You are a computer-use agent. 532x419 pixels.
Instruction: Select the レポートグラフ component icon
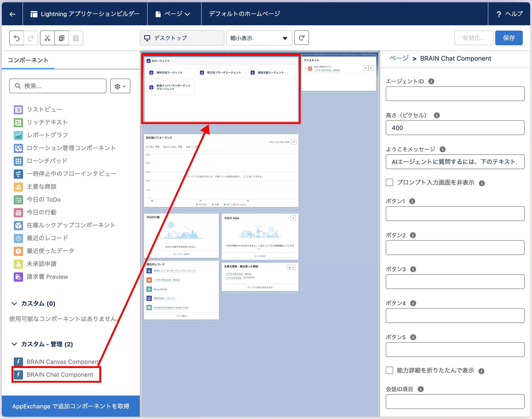[18, 135]
